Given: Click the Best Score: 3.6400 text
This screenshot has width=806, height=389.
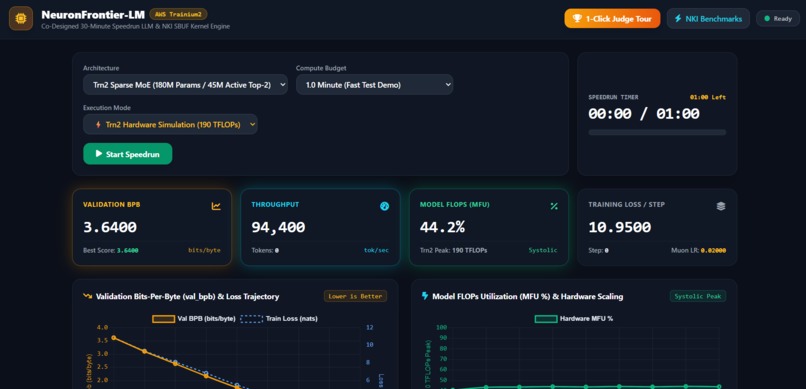Looking at the screenshot, I should pos(111,251).
